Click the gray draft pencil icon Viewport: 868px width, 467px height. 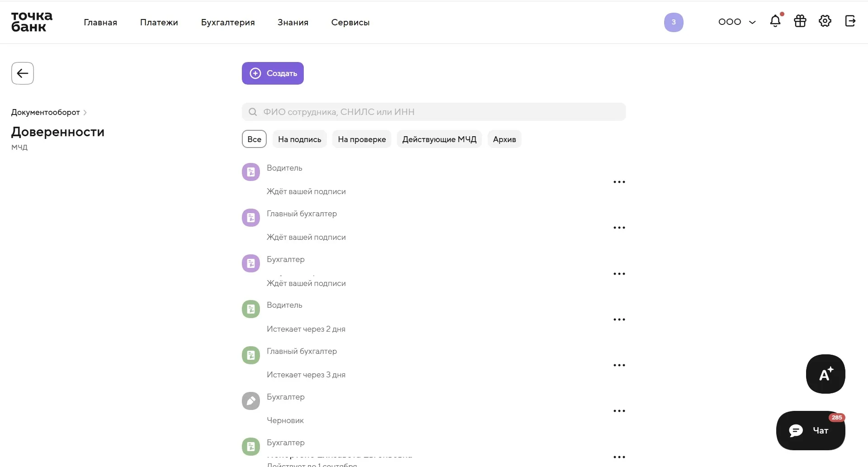coord(251,401)
